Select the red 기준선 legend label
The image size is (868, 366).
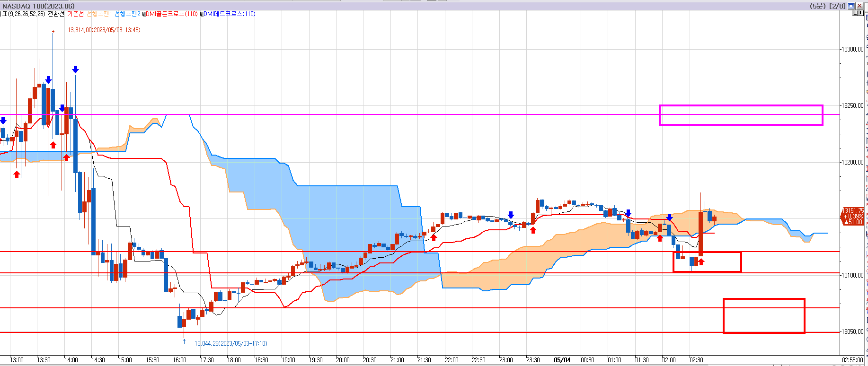(x=75, y=14)
